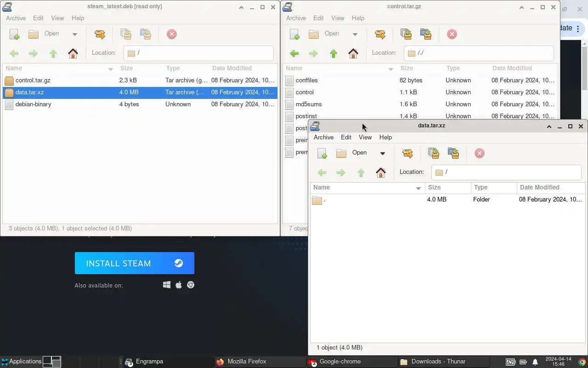Select the '.' folder in data.tar.xz
Image resolution: width=588 pixels, height=368 pixels.
click(x=448, y=199)
